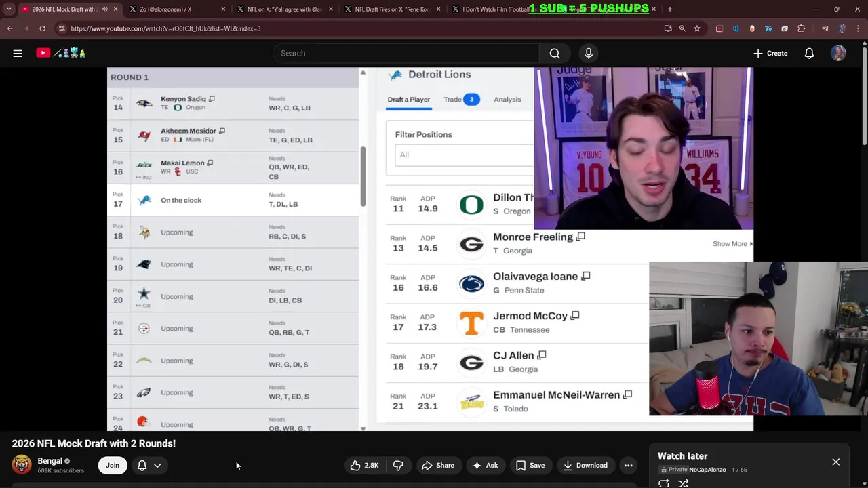Open Chrome profile avatar in toolbar
Image resolution: width=868 pixels, height=488 pixels.
842,28
